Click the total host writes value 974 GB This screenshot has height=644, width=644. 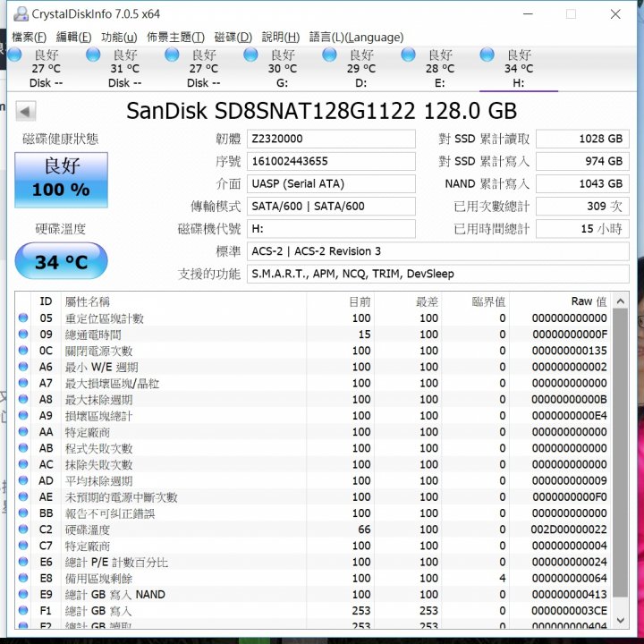582,161
